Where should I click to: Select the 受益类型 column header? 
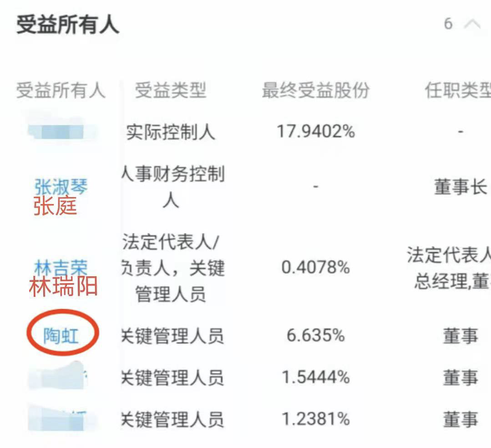tap(170, 90)
